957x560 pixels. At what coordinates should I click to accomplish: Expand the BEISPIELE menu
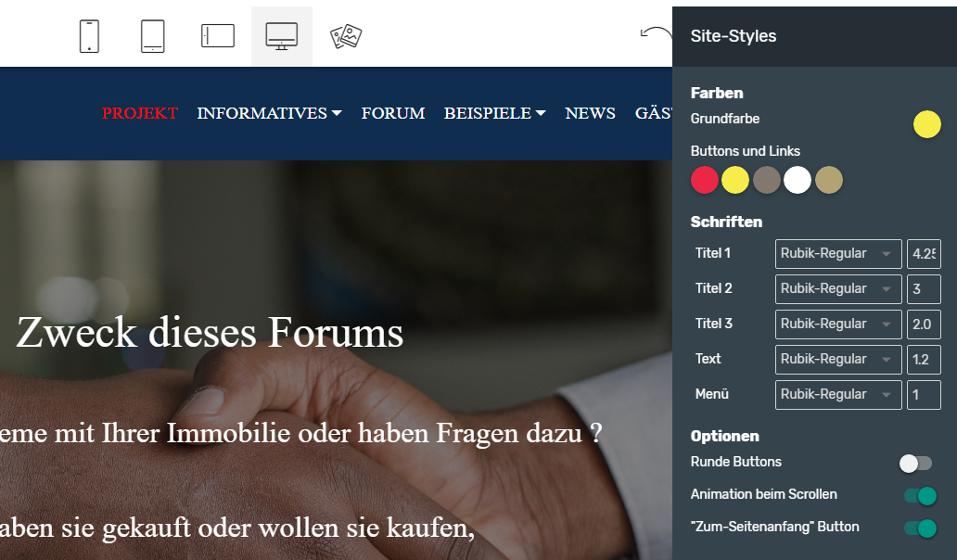pyautogui.click(x=494, y=113)
